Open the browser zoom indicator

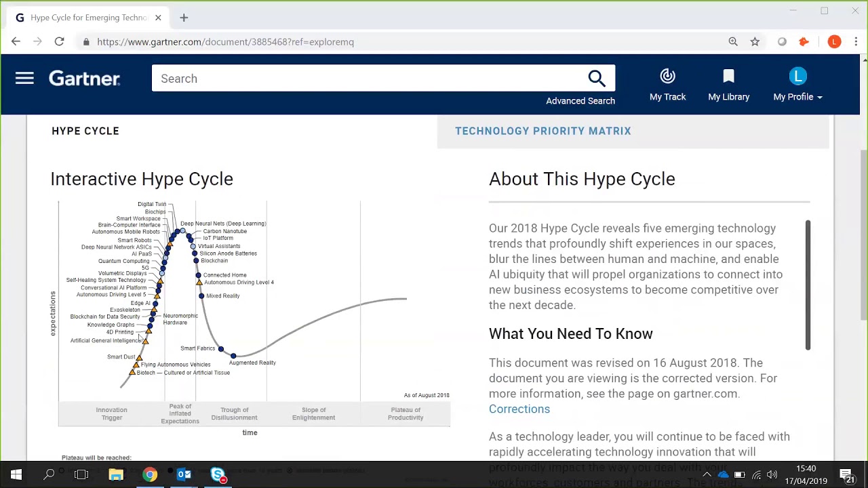733,42
